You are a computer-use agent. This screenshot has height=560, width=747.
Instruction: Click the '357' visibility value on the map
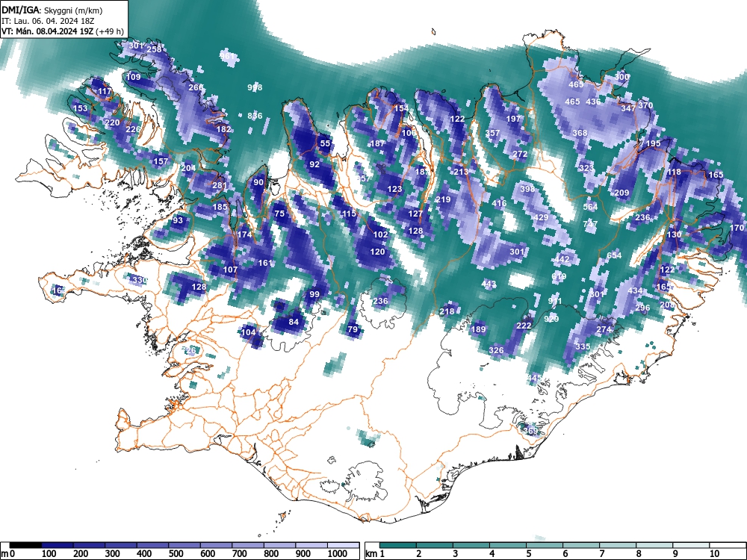click(492, 132)
